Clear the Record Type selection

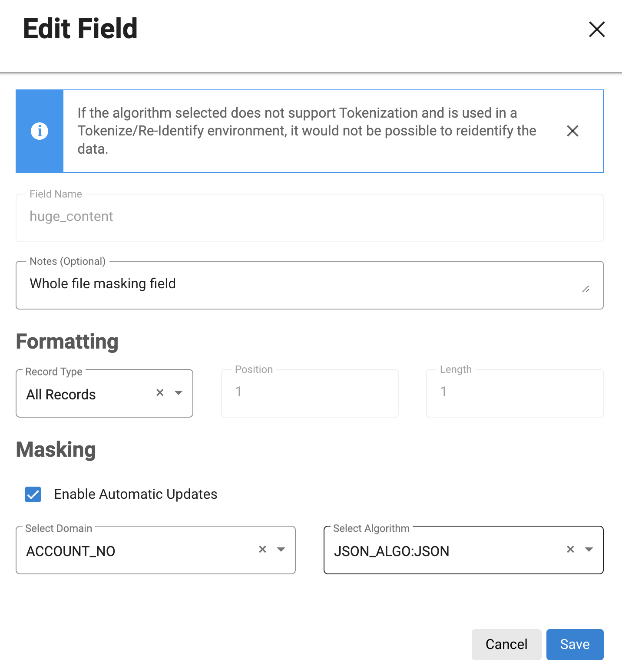coord(160,392)
